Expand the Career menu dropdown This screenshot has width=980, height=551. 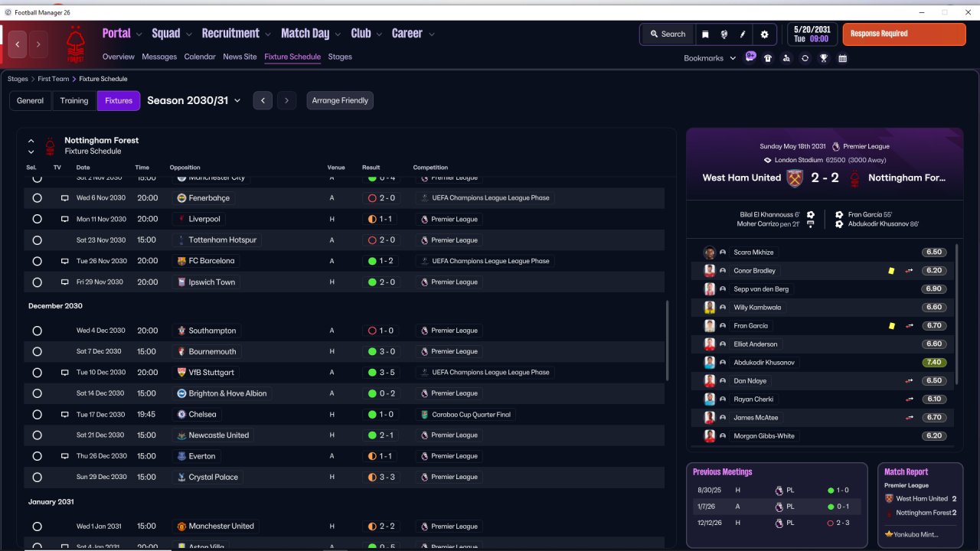432,34
